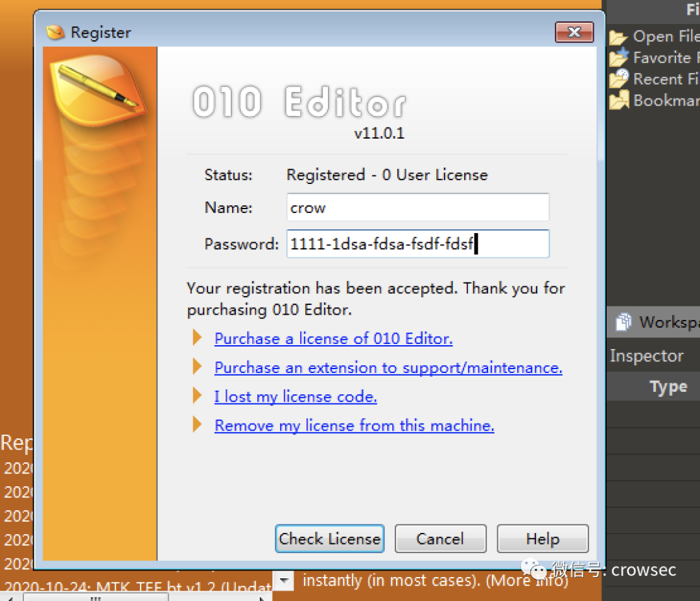Click into the Password field

coord(417,244)
